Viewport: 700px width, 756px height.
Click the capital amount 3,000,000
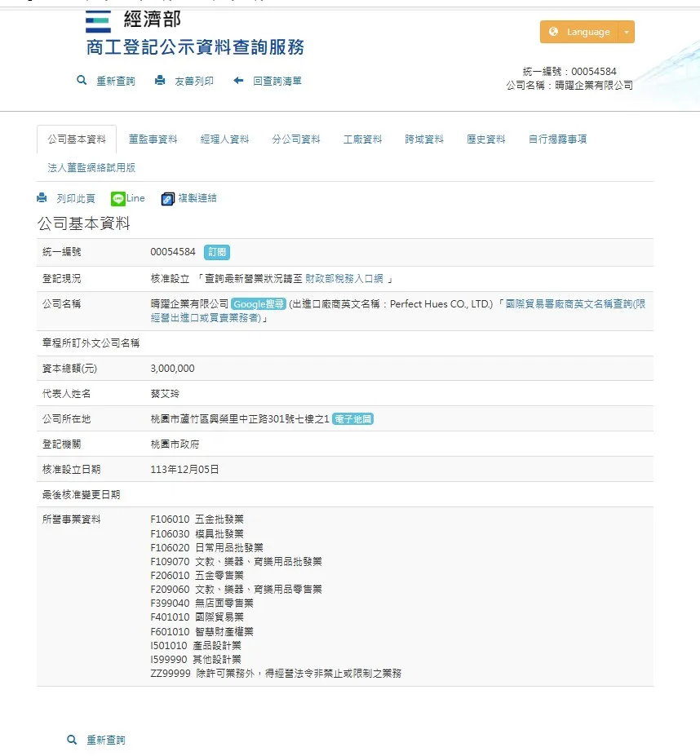click(173, 369)
